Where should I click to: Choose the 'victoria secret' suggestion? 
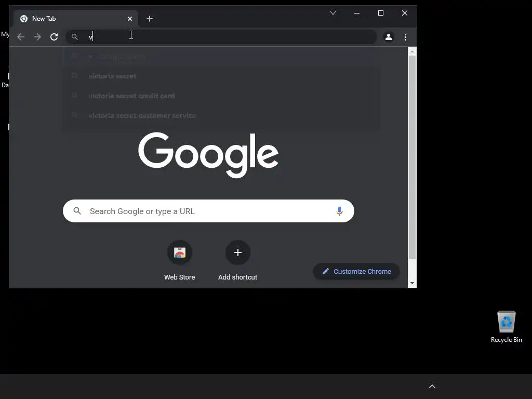(x=222, y=76)
